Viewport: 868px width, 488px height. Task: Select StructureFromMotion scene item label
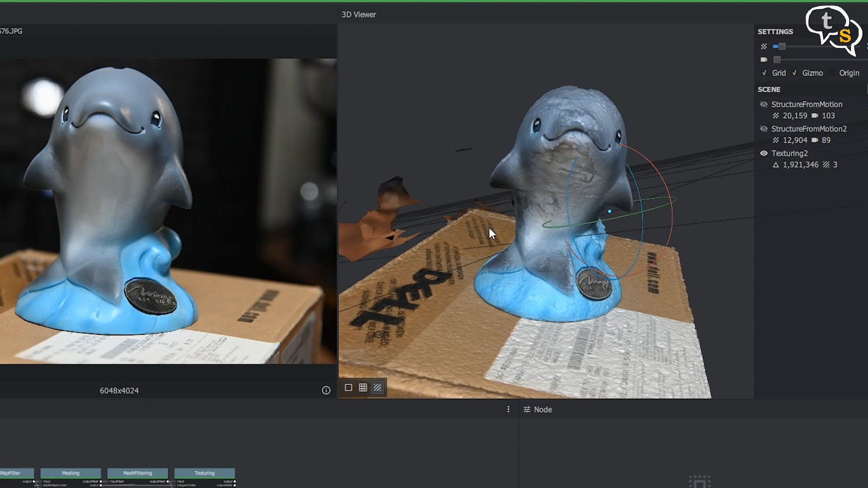click(x=807, y=104)
